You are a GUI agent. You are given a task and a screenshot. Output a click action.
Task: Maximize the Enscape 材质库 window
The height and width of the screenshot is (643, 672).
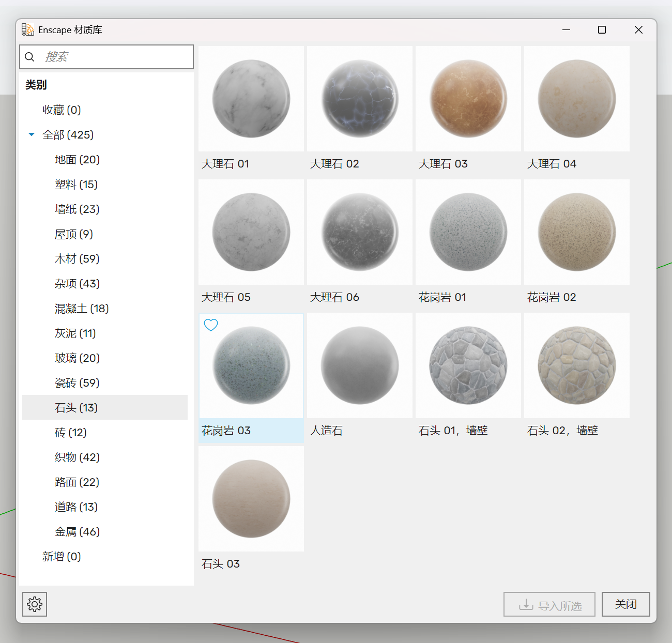point(602,30)
